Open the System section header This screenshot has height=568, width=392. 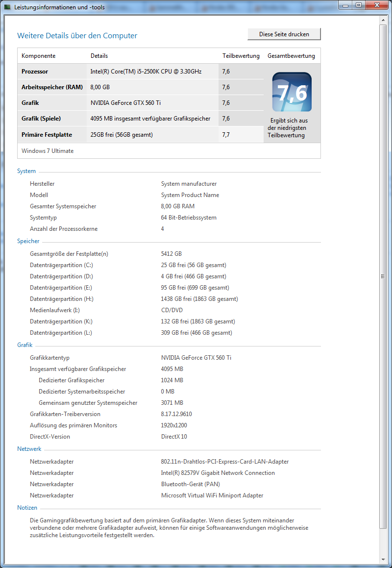click(26, 171)
